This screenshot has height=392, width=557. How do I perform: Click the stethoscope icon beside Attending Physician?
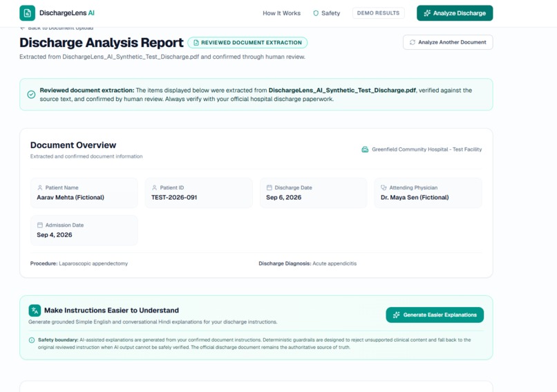click(384, 187)
